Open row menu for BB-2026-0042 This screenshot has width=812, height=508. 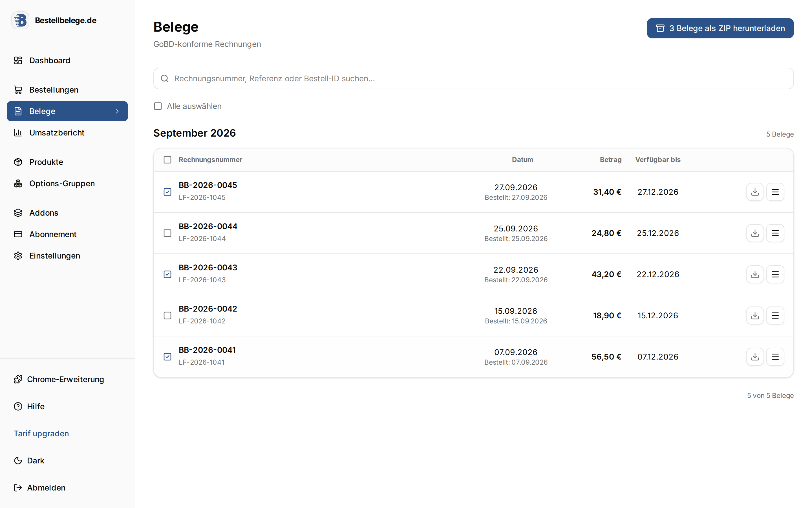coord(775,316)
